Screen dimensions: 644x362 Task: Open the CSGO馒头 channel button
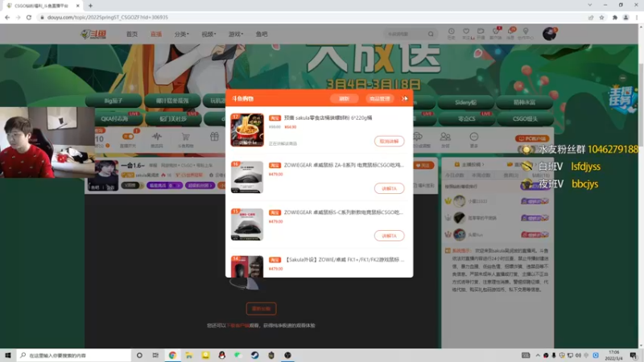[x=526, y=119]
